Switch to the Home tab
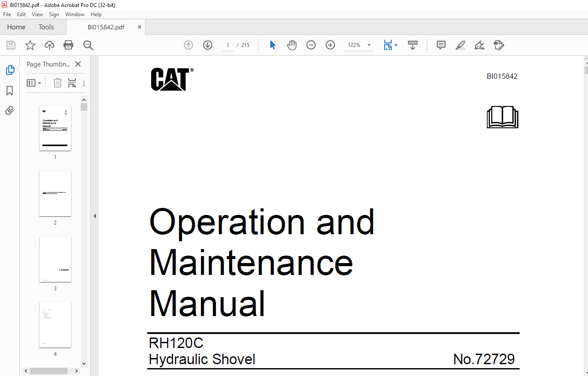 point(16,27)
